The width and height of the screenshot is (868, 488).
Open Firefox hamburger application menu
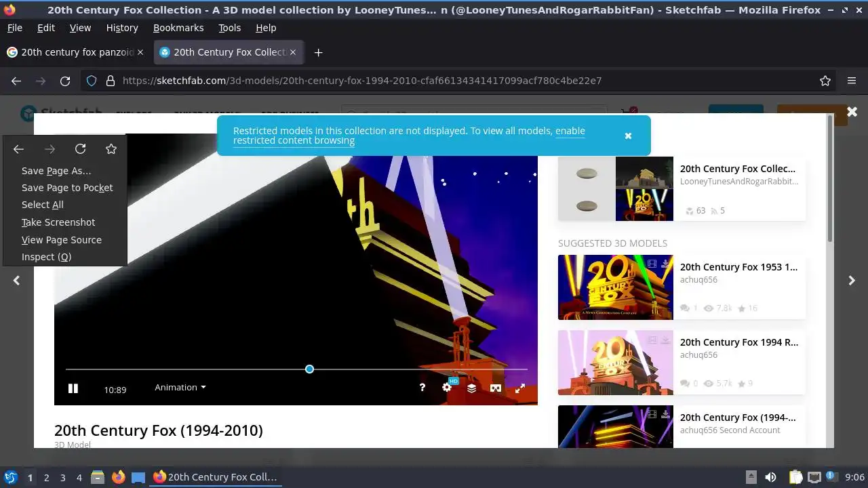tap(852, 81)
